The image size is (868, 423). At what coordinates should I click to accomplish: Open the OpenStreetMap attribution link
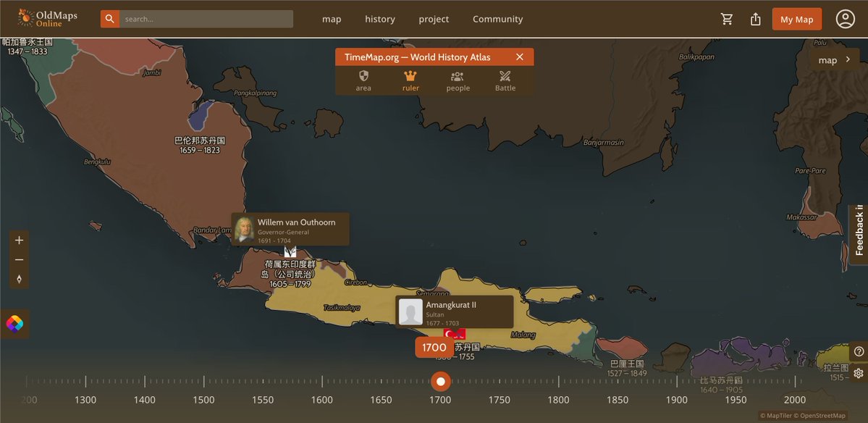[820, 416]
